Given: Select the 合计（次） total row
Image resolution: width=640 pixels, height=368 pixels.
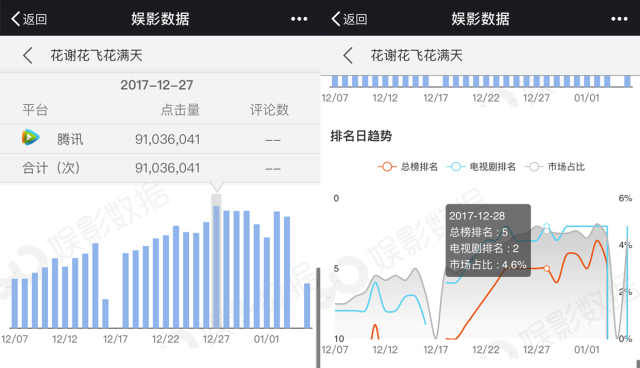Looking at the screenshot, I should click(x=160, y=168).
